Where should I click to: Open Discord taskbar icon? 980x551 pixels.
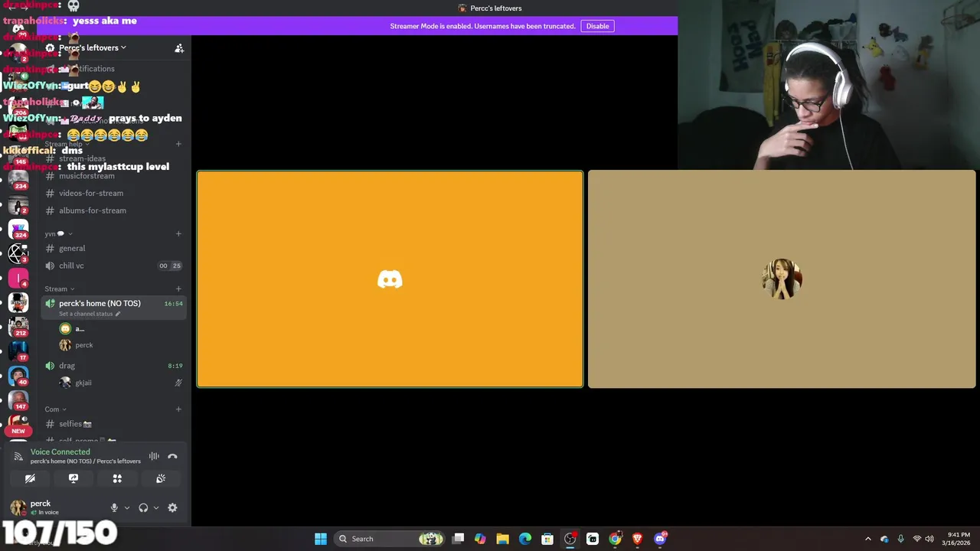(x=660, y=539)
